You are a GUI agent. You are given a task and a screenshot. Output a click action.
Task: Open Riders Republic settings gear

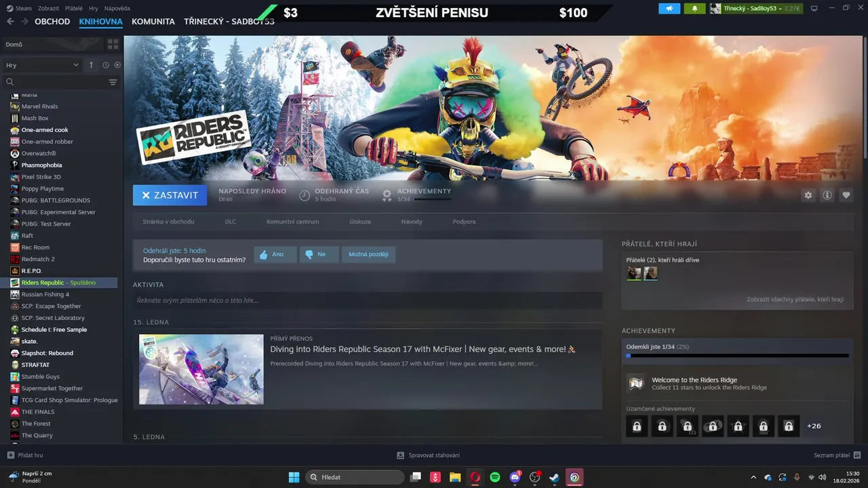point(808,195)
